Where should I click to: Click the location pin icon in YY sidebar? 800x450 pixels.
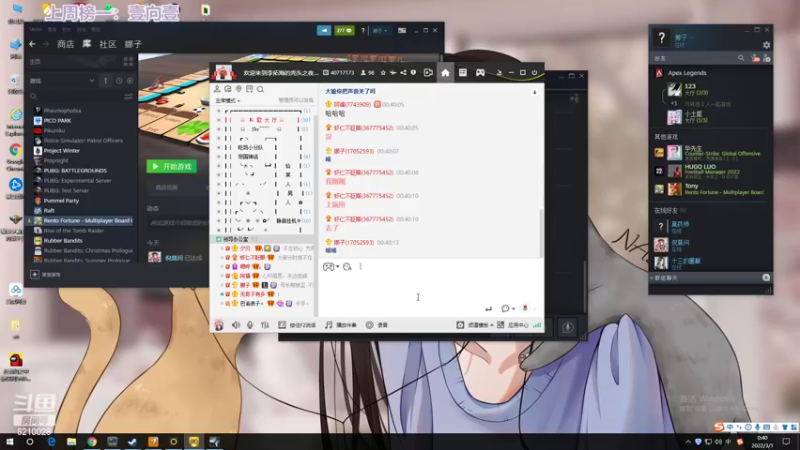pos(239,89)
